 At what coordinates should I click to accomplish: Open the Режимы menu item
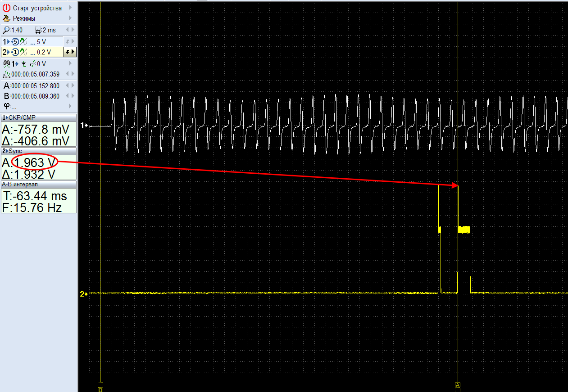pos(38,18)
